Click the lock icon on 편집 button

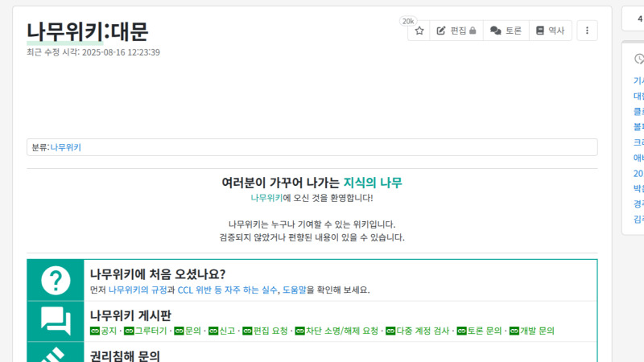coord(473,31)
